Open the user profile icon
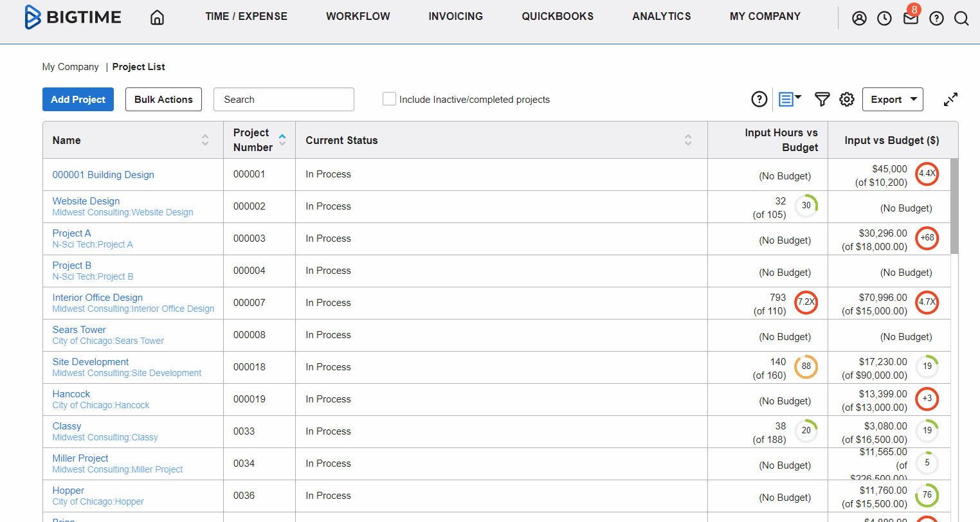 click(x=859, y=19)
